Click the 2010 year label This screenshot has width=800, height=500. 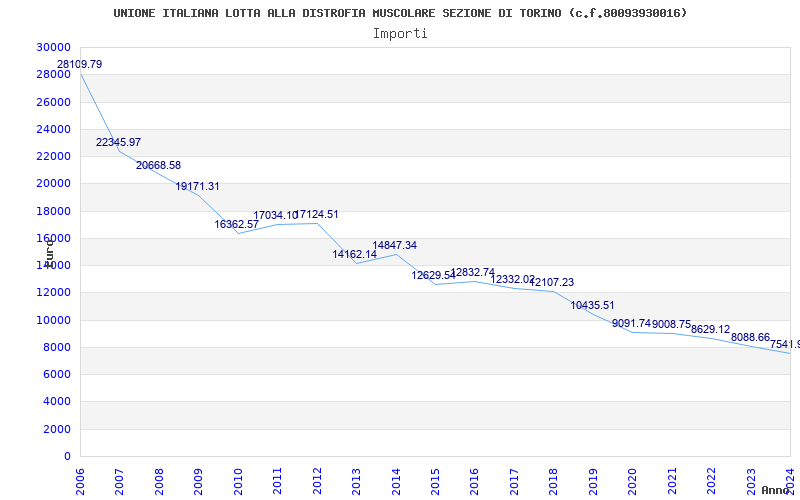point(238,482)
